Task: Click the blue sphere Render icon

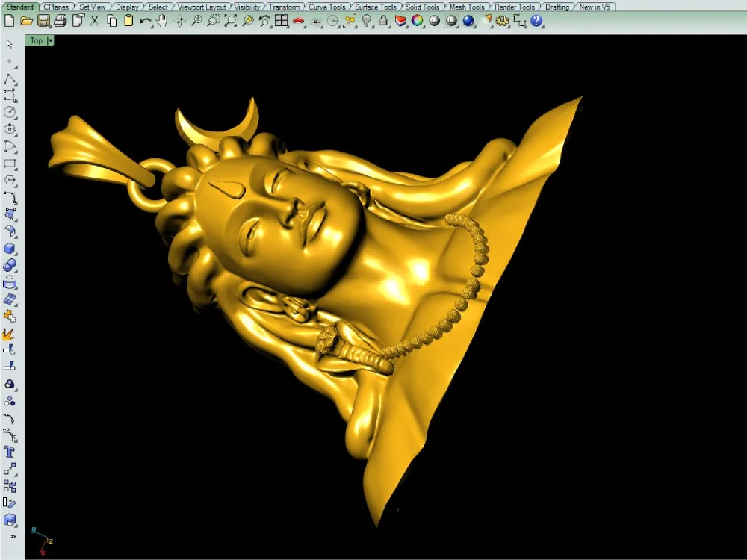Action: tap(468, 21)
